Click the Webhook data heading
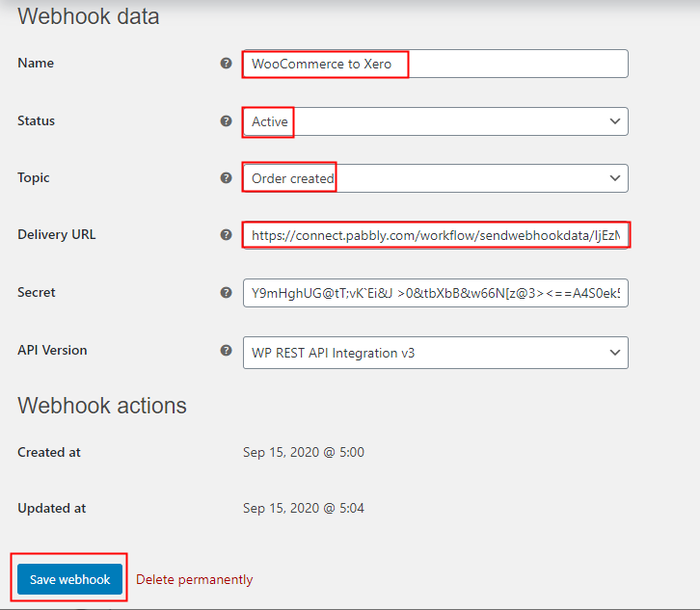 point(89,16)
